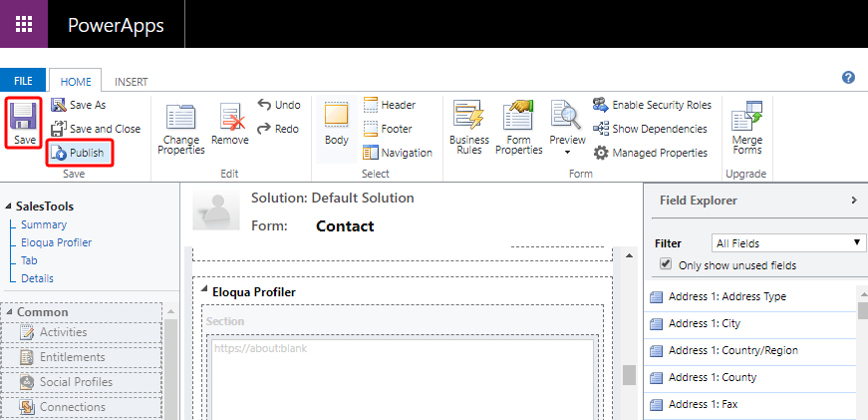
Task: Click the Entitlements navigation item
Action: tap(83, 357)
